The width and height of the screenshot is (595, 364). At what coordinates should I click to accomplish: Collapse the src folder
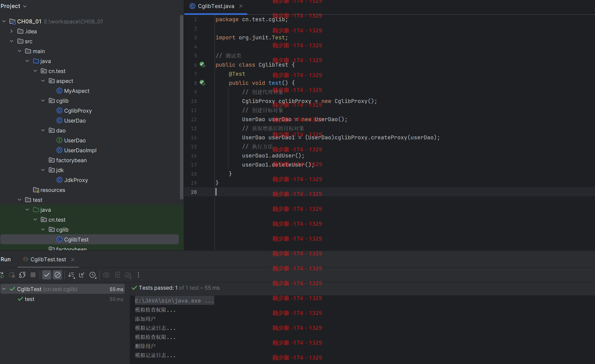click(x=12, y=41)
